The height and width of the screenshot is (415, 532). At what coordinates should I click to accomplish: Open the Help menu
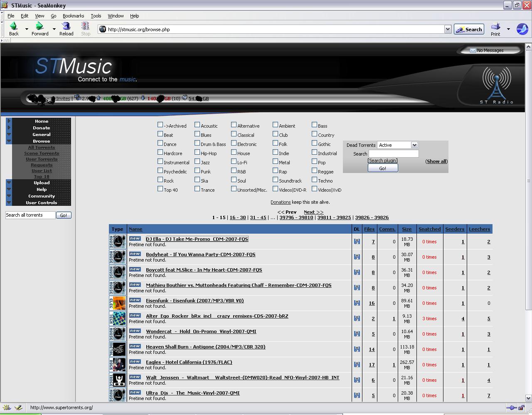point(134,16)
